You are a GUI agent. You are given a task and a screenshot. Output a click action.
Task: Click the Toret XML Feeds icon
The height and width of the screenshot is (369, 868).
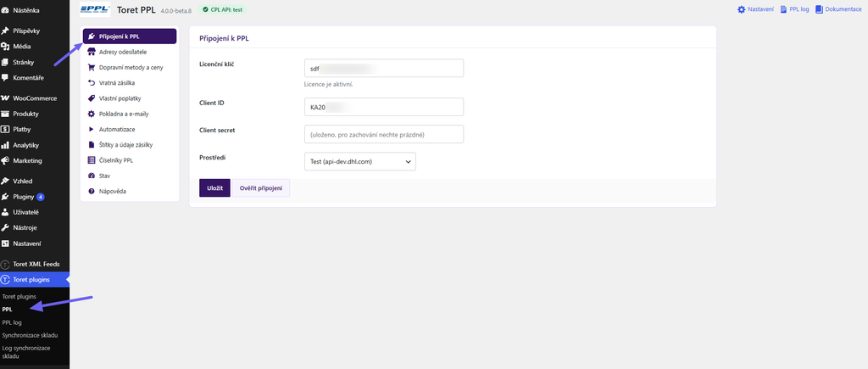(x=5, y=265)
